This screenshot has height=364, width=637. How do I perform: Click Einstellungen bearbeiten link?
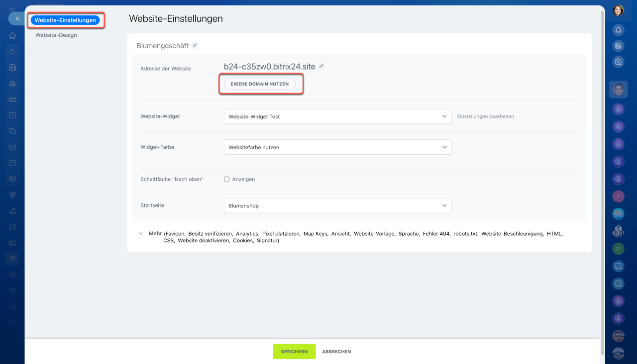pos(485,116)
